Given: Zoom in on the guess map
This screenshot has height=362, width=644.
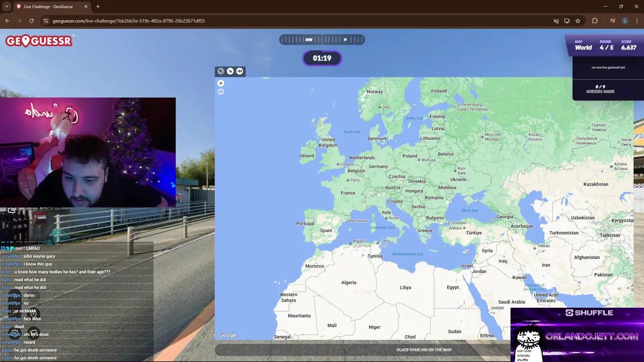Looking at the screenshot, I should pyautogui.click(x=220, y=83).
